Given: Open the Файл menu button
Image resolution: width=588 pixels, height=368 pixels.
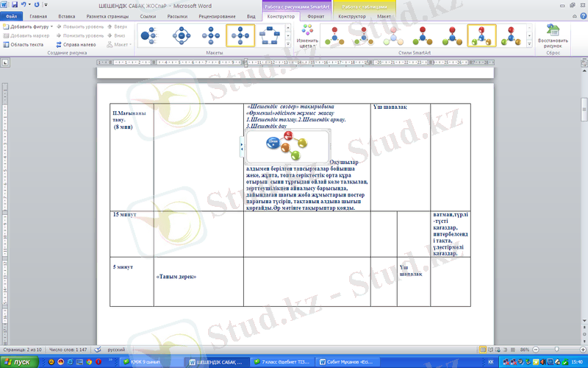Looking at the screenshot, I should [11, 15].
